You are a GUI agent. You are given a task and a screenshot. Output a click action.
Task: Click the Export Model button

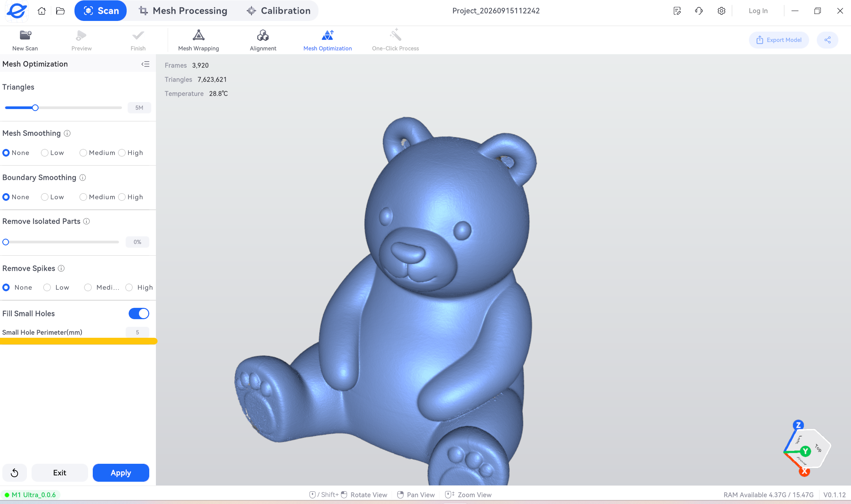(778, 40)
